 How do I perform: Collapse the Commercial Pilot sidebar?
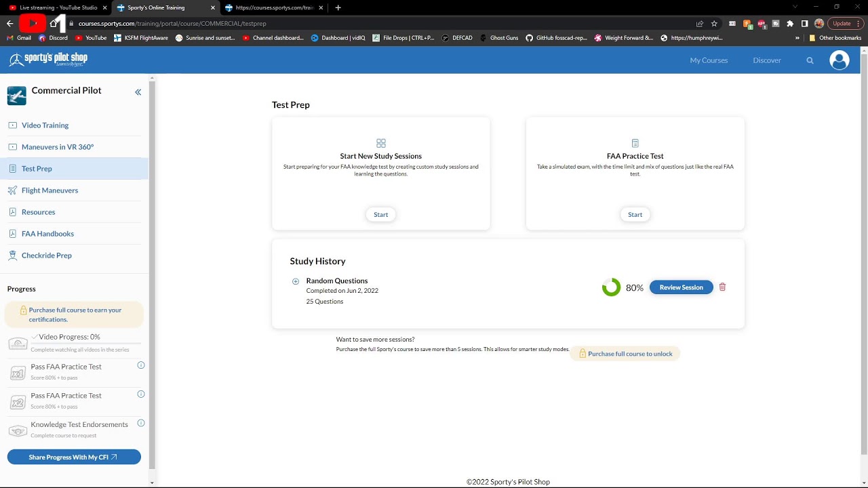[x=138, y=92]
